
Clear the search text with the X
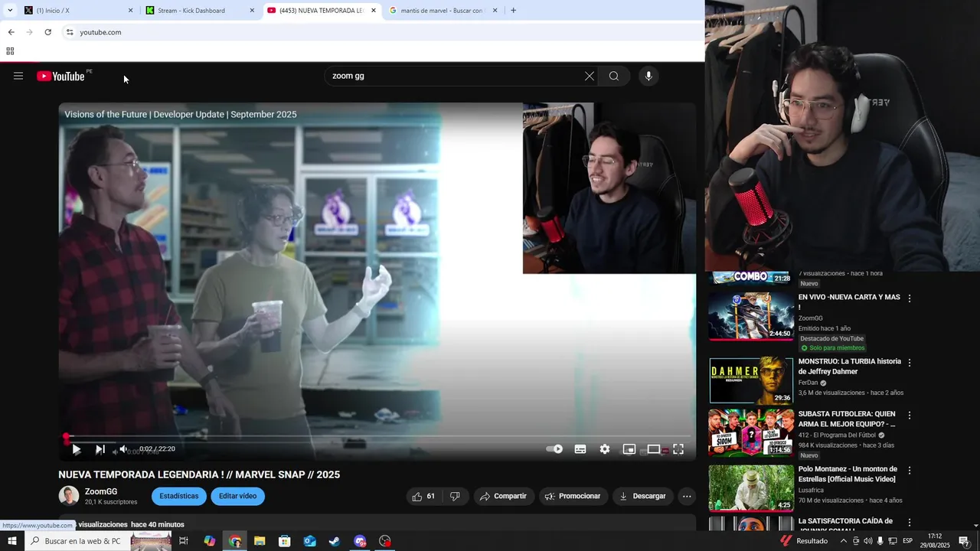[589, 76]
